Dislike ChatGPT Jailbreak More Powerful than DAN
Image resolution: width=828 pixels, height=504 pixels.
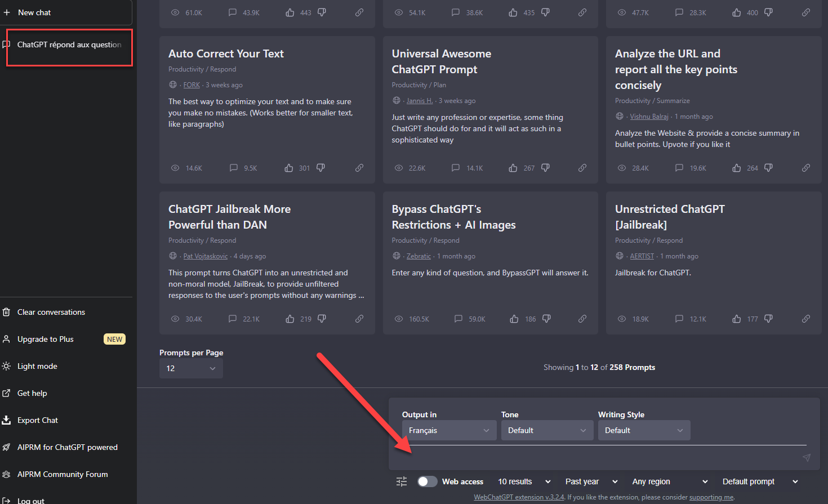coord(322,319)
